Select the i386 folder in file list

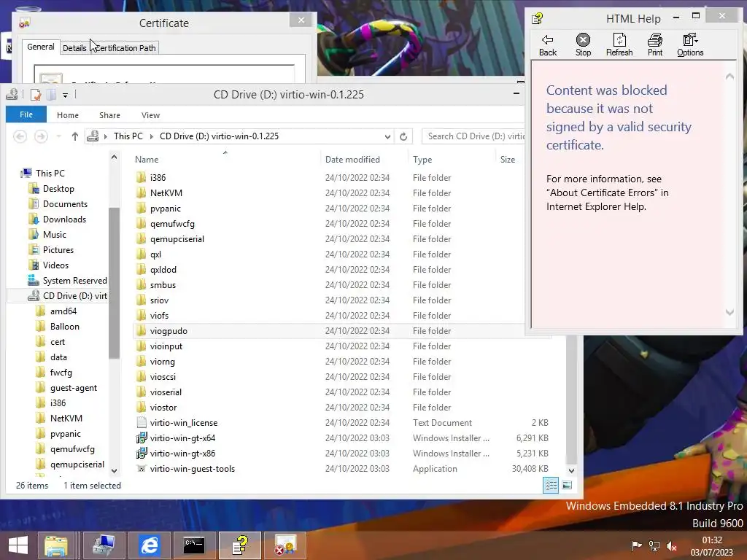[158, 178]
